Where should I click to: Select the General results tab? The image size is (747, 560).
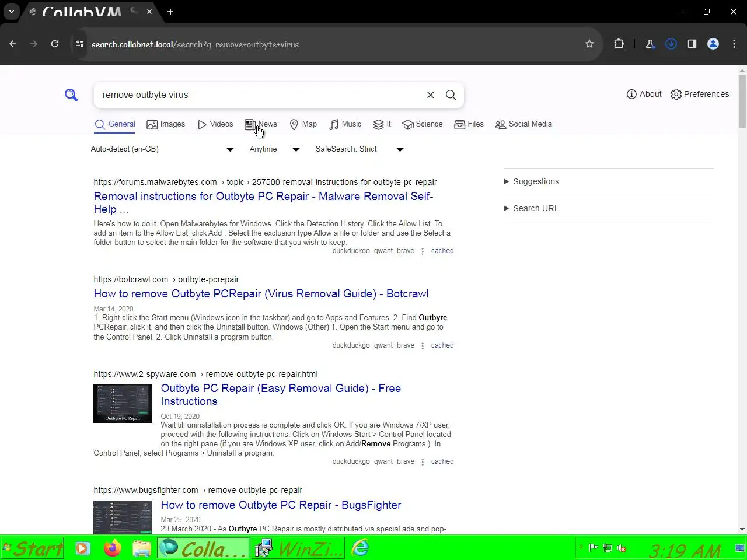(115, 124)
